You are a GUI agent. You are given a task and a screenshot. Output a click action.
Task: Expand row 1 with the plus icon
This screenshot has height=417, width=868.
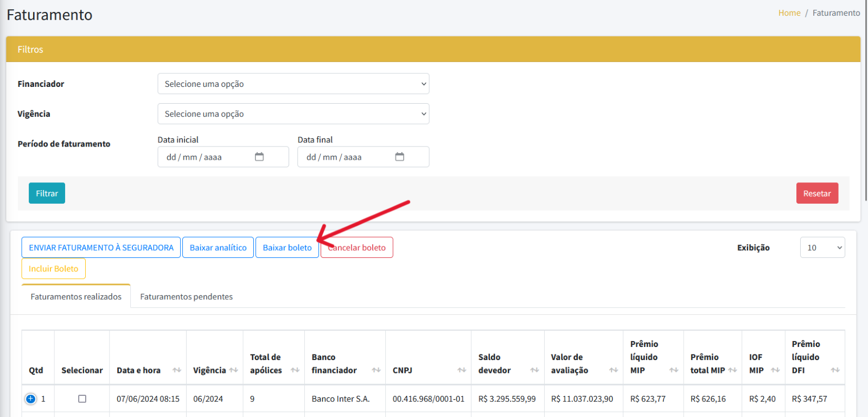[x=31, y=399]
